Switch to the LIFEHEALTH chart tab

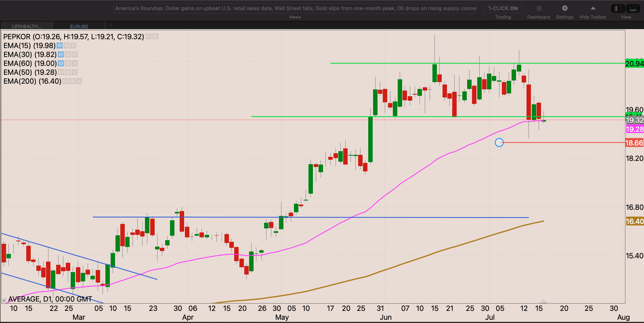click(26, 26)
